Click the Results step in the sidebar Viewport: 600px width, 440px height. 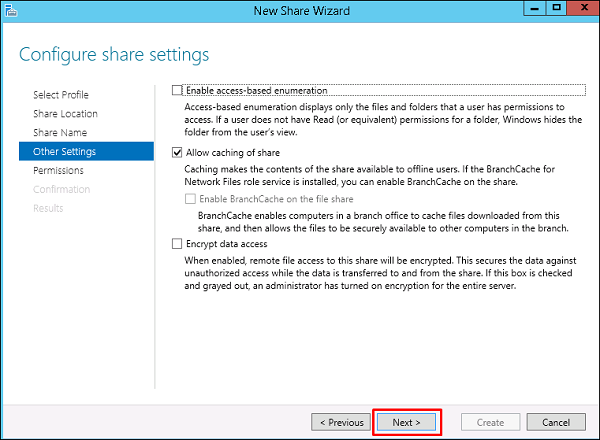click(48, 209)
